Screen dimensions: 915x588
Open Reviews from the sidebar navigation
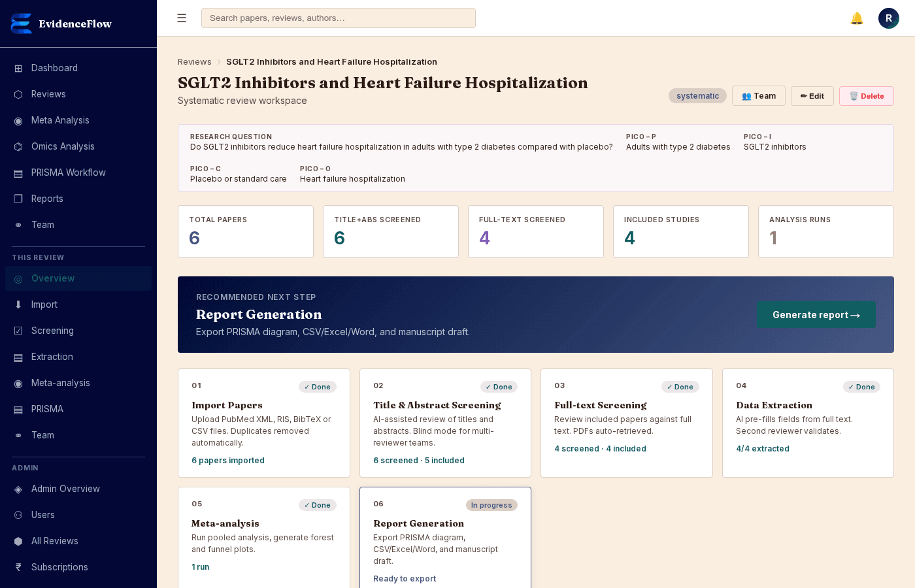(x=78, y=94)
